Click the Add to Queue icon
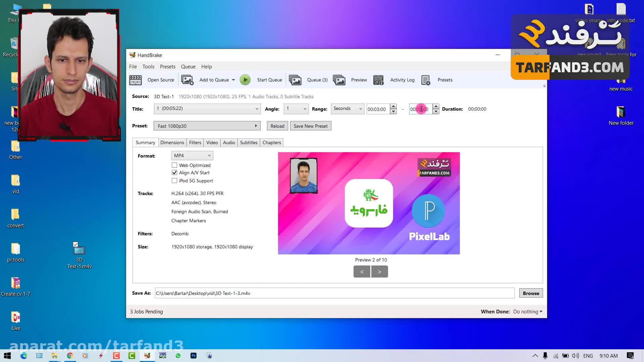The image size is (644, 362). click(187, 80)
